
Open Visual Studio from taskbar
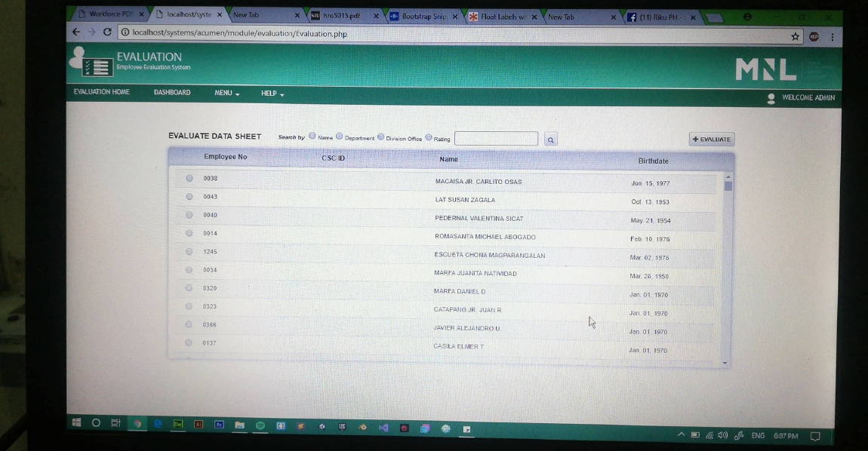[383, 427]
